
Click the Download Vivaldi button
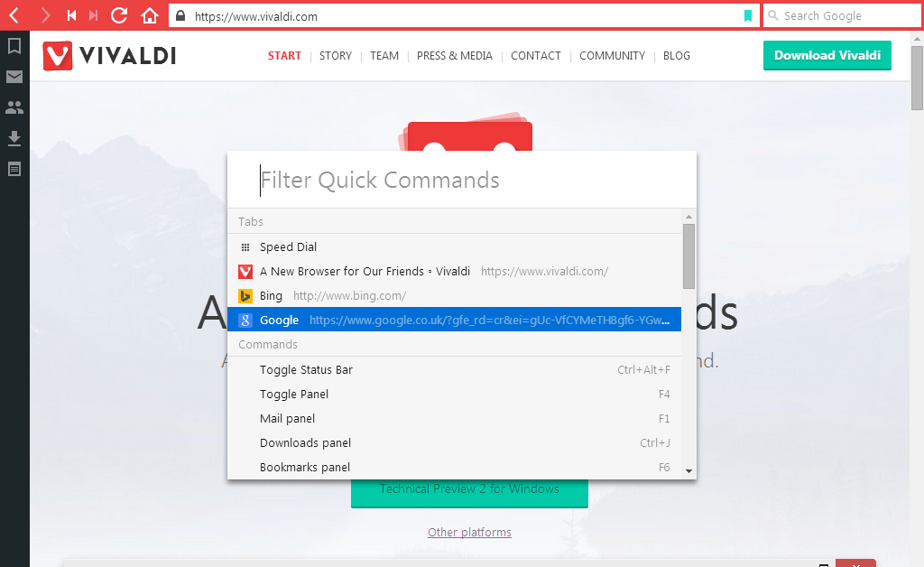click(x=827, y=55)
